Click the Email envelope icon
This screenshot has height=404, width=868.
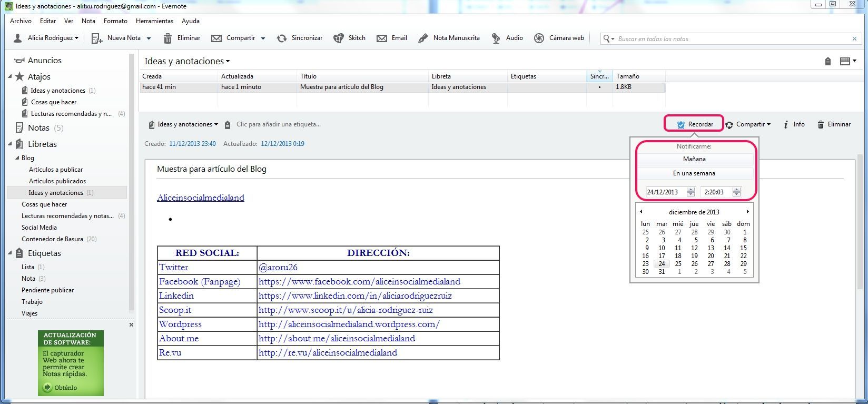tap(382, 38)
